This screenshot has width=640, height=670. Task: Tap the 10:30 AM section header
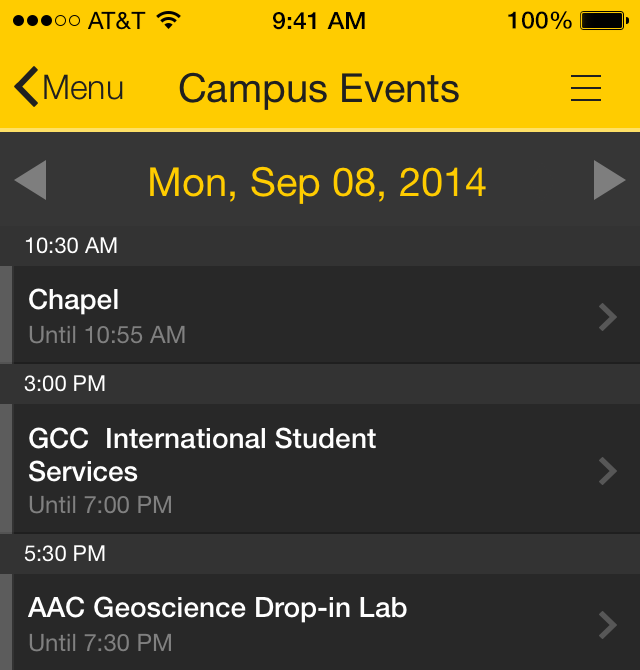click(320, 246)
